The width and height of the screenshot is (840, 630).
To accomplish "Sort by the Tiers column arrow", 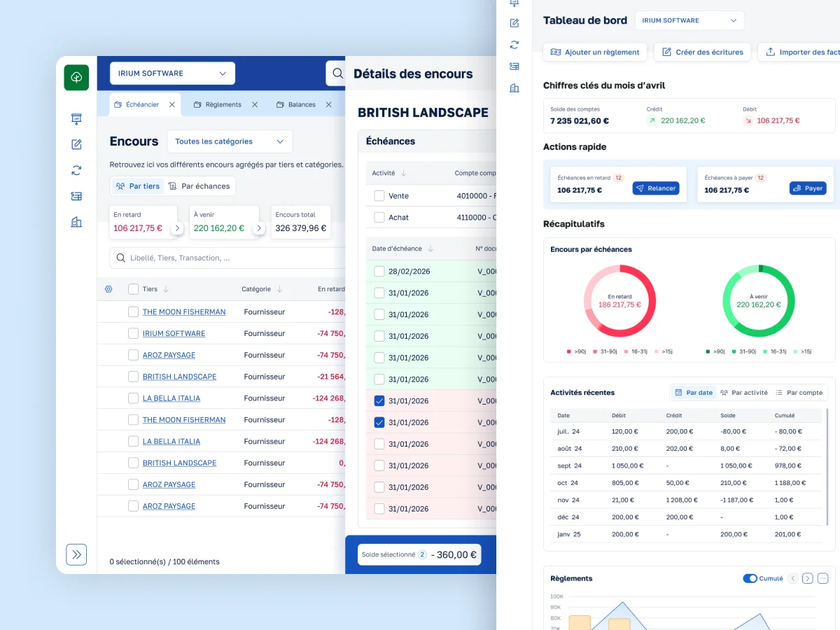I will [x=166, y=289].
